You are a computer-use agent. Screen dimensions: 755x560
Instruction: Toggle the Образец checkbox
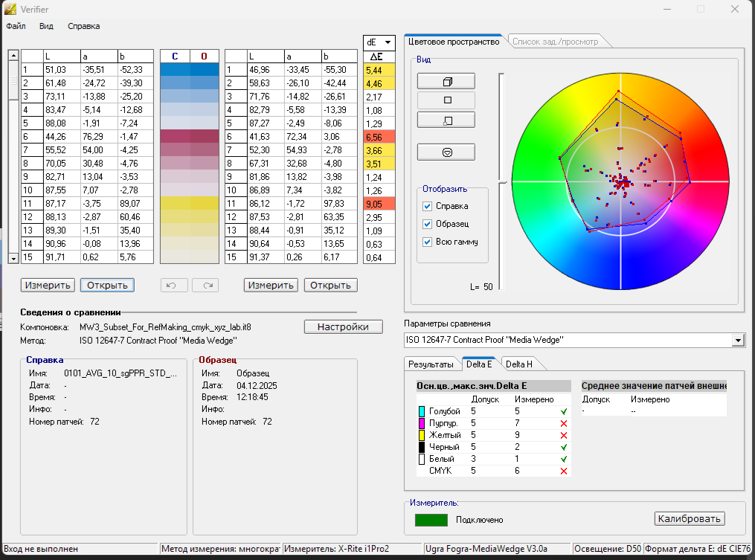(427, 224)
